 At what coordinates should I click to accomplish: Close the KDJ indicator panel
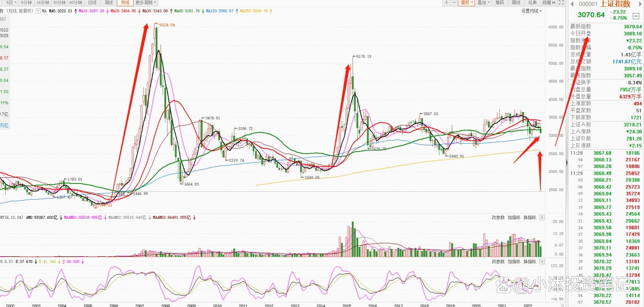542,262
